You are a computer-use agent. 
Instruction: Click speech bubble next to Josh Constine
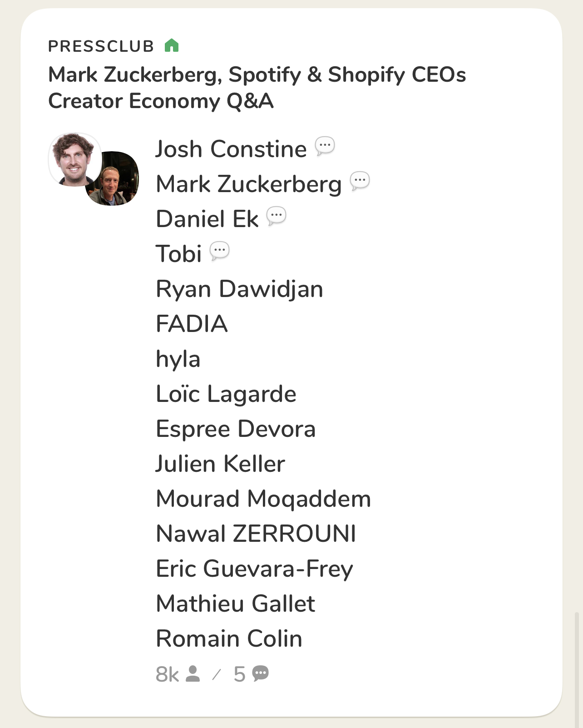325,146
